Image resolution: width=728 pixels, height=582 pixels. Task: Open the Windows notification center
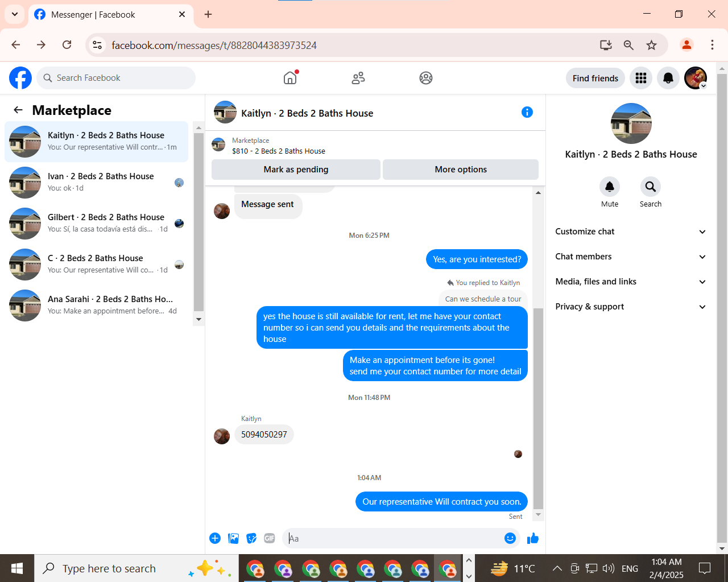705,568
